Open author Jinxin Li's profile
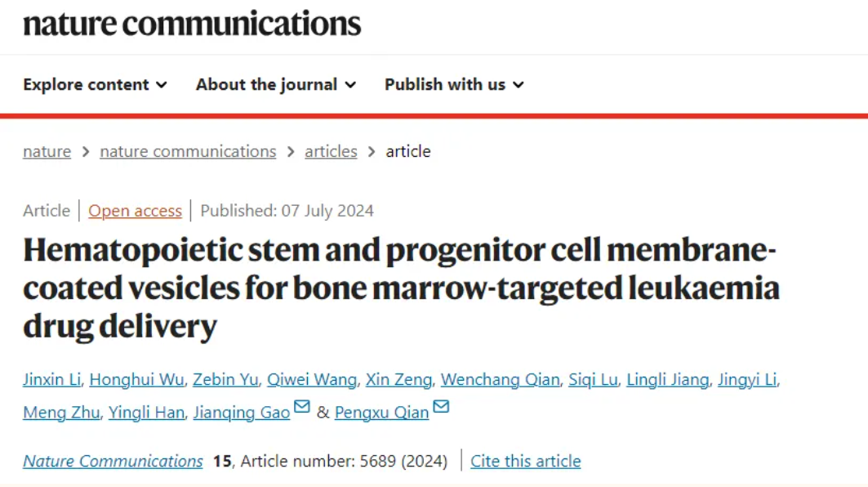 click(x=52, y=379)
